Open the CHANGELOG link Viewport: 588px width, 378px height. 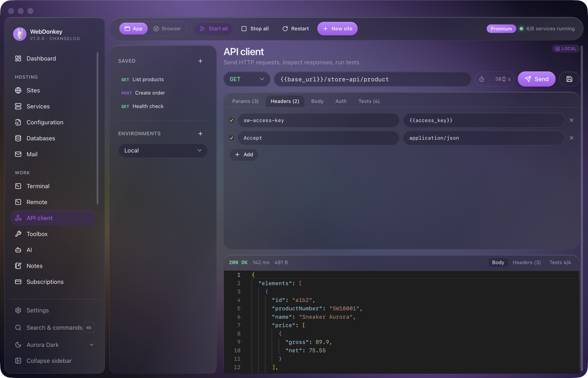click(65, 39)
